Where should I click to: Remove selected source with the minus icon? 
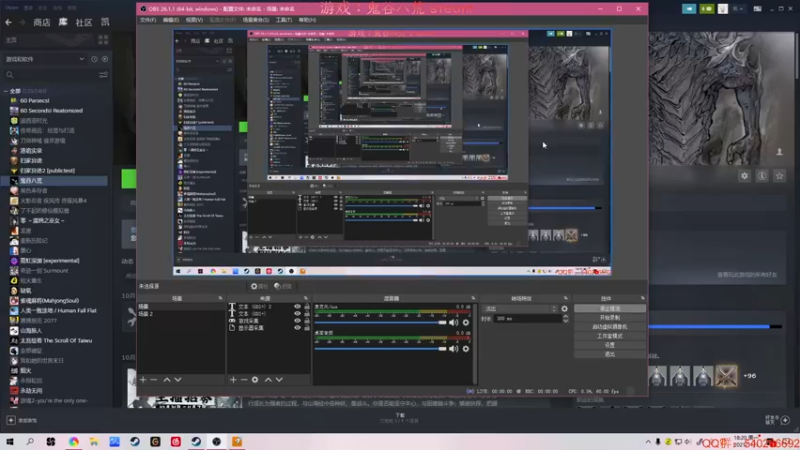[244, 380]
